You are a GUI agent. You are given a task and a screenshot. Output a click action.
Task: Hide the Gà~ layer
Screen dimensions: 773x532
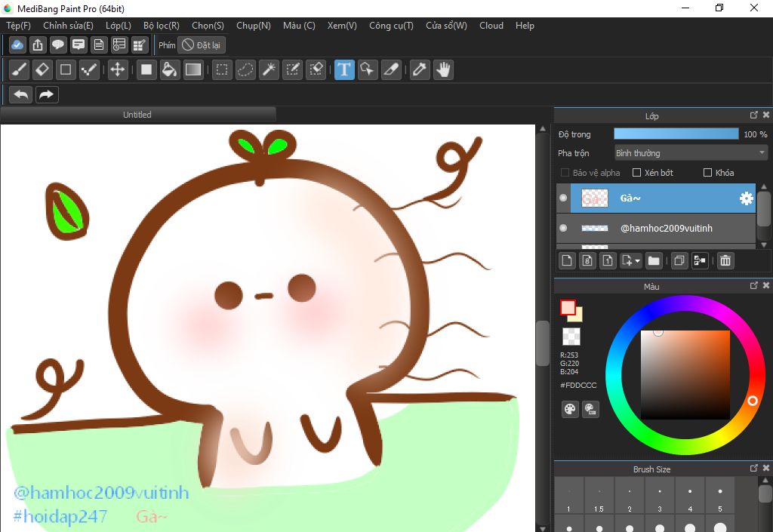563,198
